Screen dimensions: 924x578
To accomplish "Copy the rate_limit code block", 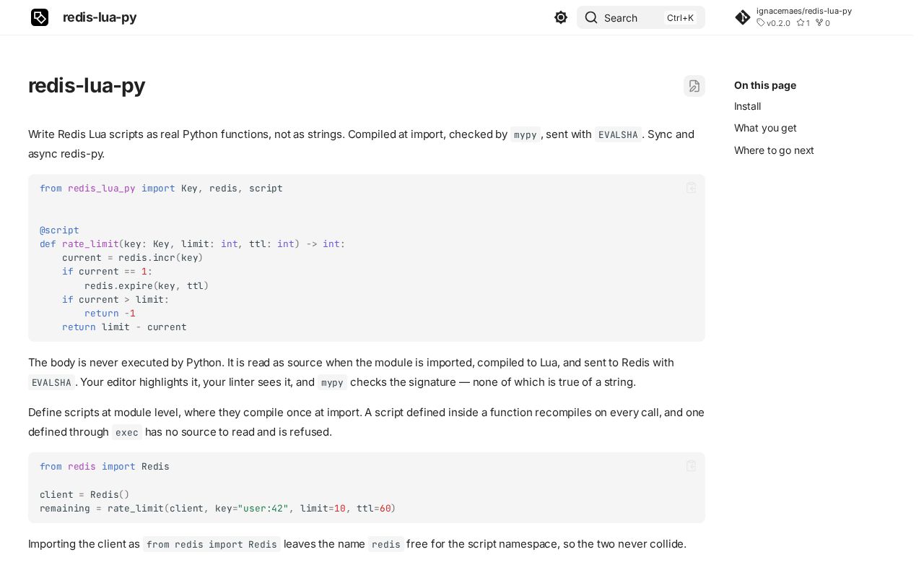I will tap(691, 188).
